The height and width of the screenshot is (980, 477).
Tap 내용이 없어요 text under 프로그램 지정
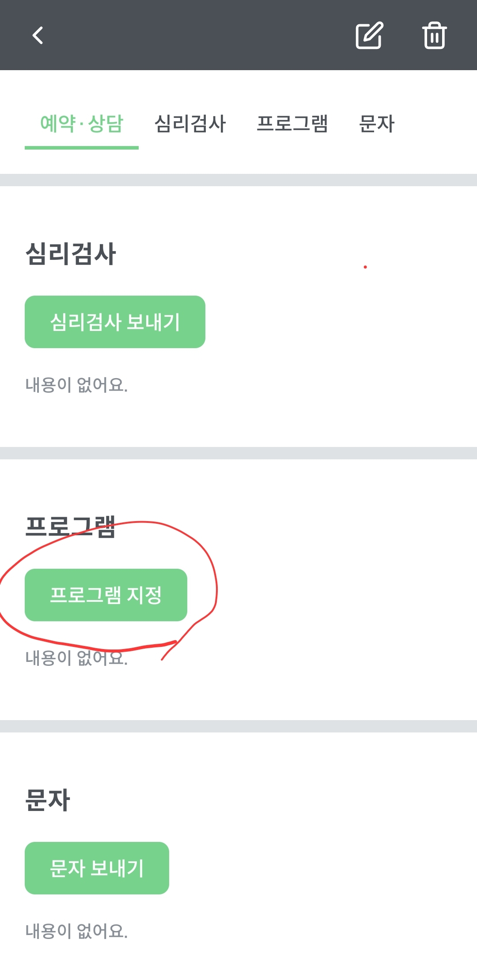(x=76, y=658)
